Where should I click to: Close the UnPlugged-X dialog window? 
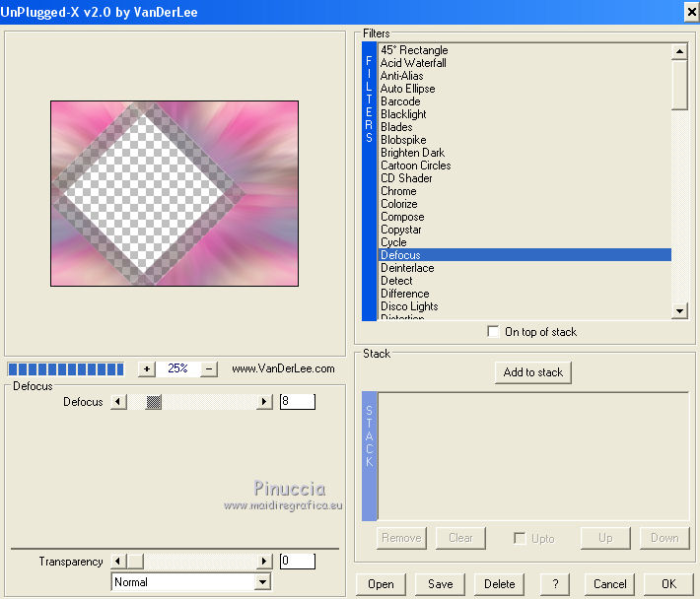691,12
